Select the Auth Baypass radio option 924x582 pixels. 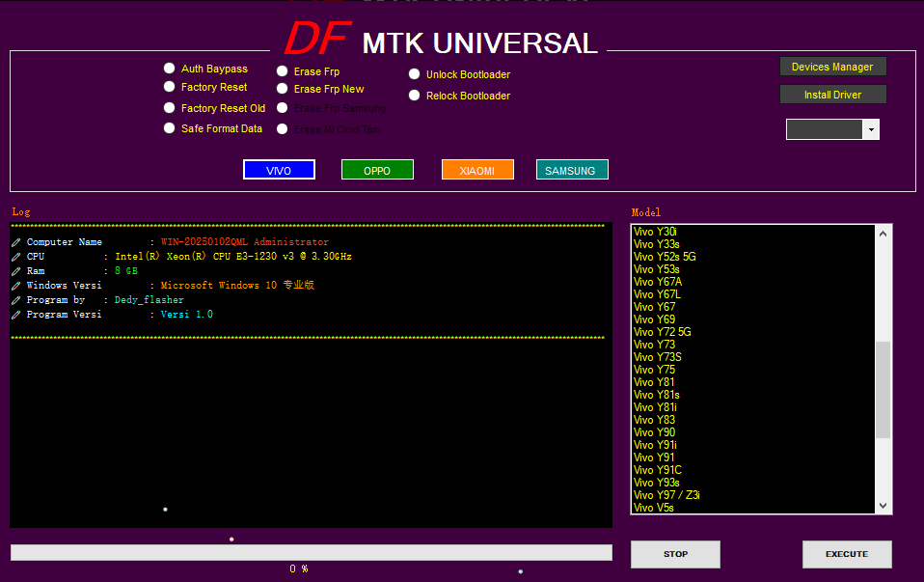click(x=170, y=69)
